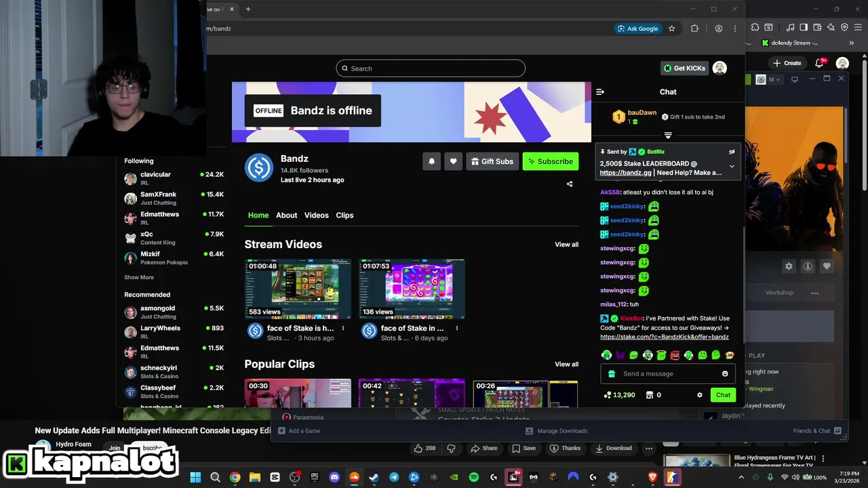Click the heart follow icon on Bandz channel

tap(453, 161)
